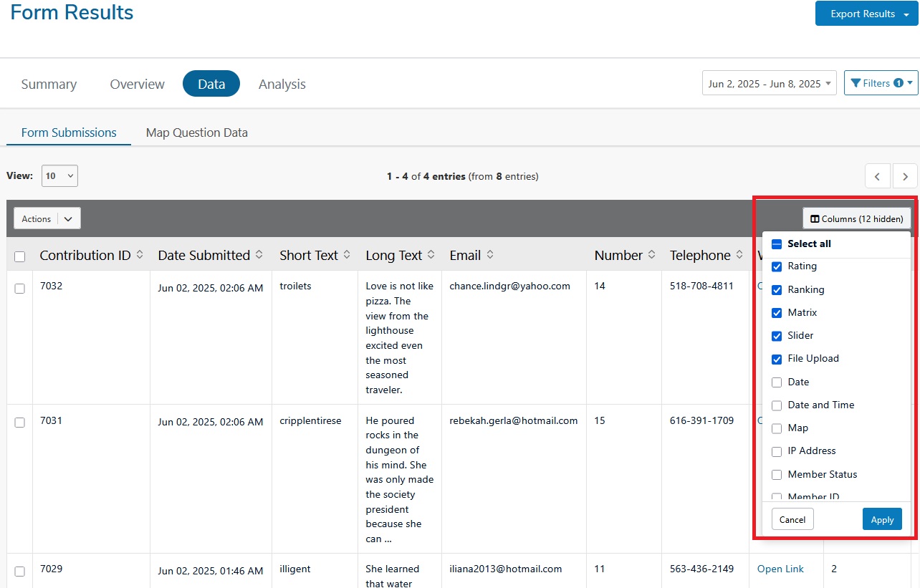Viewport: 920px width, 588px height.
Task: Click the Number cell showing 11
Action: [x=600, y=569]
